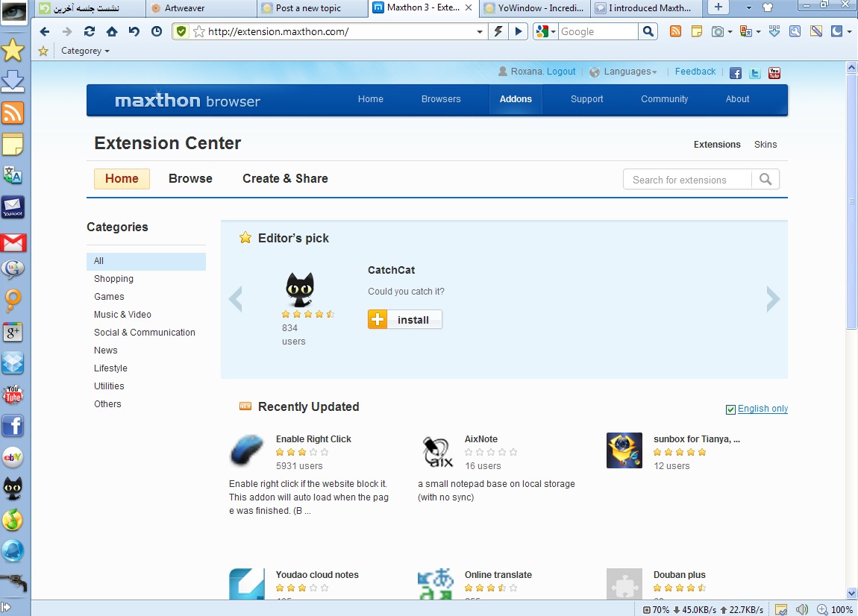
Task: Open the Create & Share tab
Action: (x=285, y=178)
